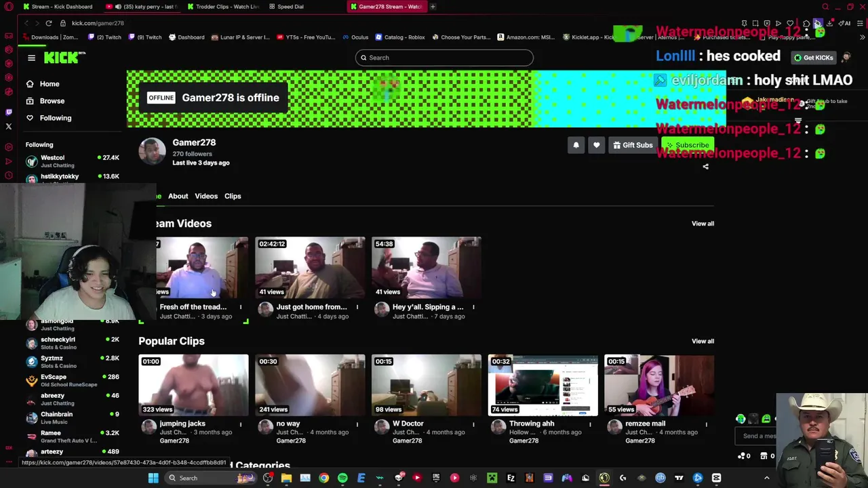Open Google Chrome from the taskbar
Screen dimensions: 868x488
point(323,479)
